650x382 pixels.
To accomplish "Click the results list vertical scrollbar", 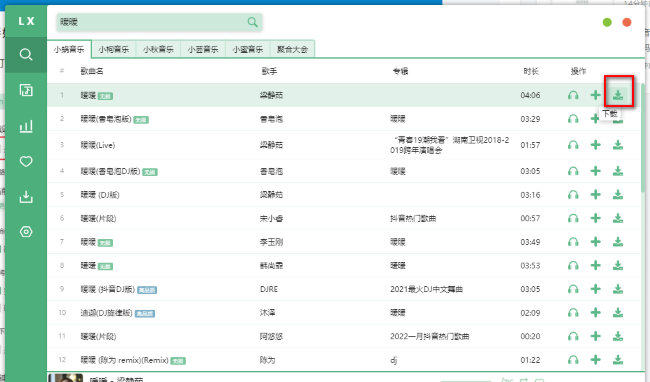I will [x=643, y=137].
